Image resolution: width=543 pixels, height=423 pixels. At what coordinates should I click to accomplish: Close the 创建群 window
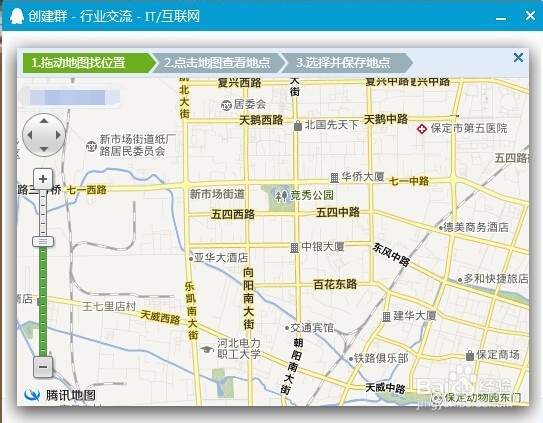point(530,16)
